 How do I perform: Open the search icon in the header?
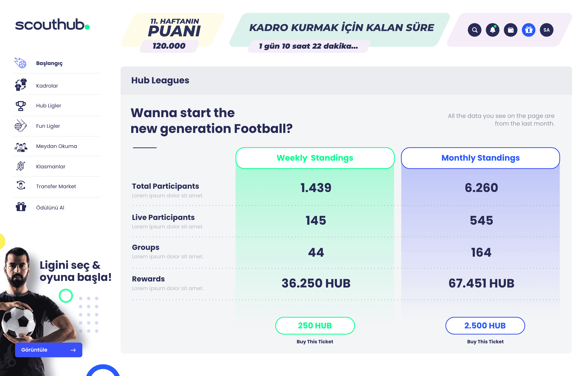tap(474, 30)
